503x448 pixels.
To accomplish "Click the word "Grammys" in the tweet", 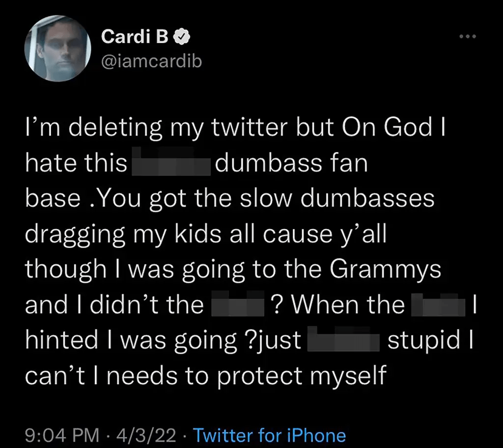I will click(x=385, y=270).
